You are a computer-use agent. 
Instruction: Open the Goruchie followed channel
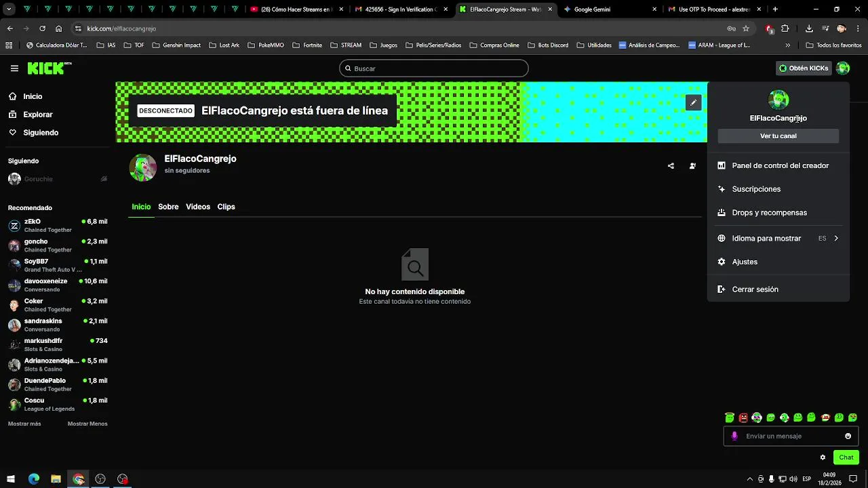(58, 179)
